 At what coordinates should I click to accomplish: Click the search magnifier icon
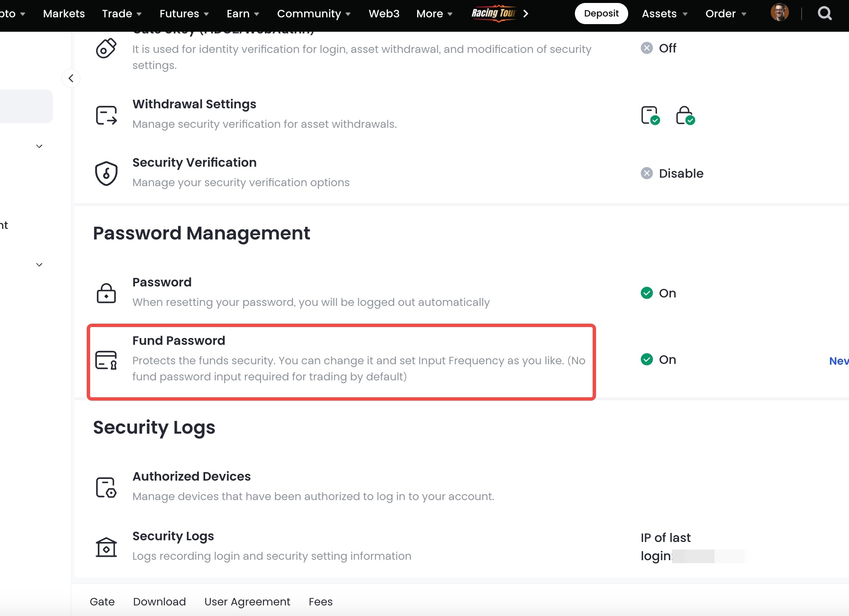(824, 14)
